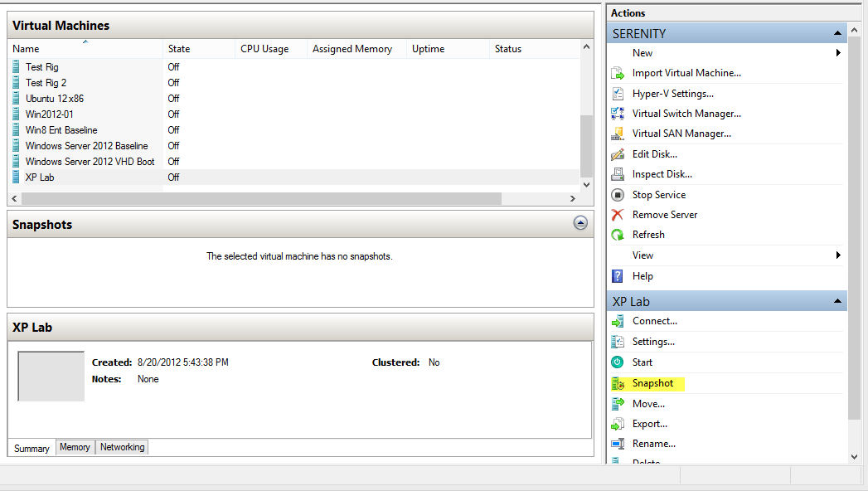
Task: Click the Test Rig 2 VM icon
Action: 16,82
